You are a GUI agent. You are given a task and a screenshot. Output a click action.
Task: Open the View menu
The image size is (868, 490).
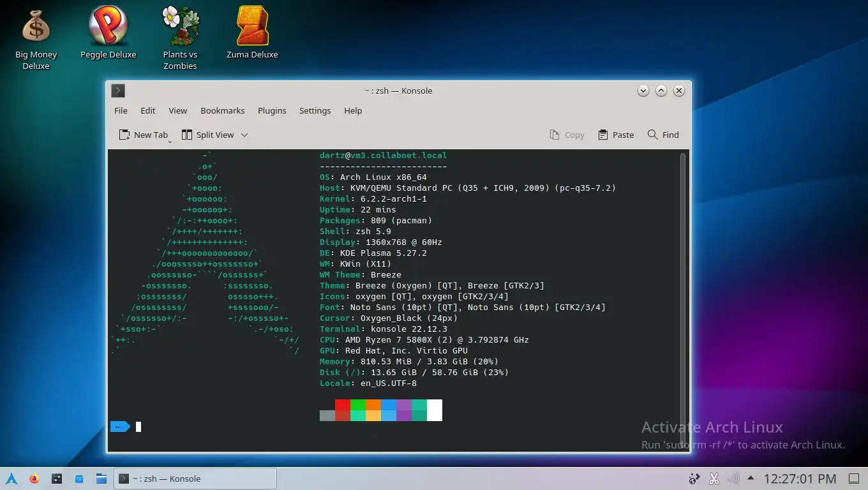click(x=177, y=110)
